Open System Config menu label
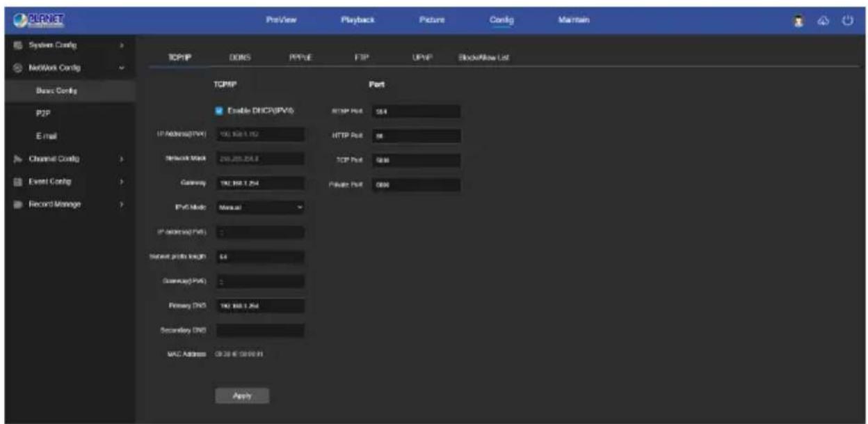Viewport: 868px width, 424px height. click(52, 46)
